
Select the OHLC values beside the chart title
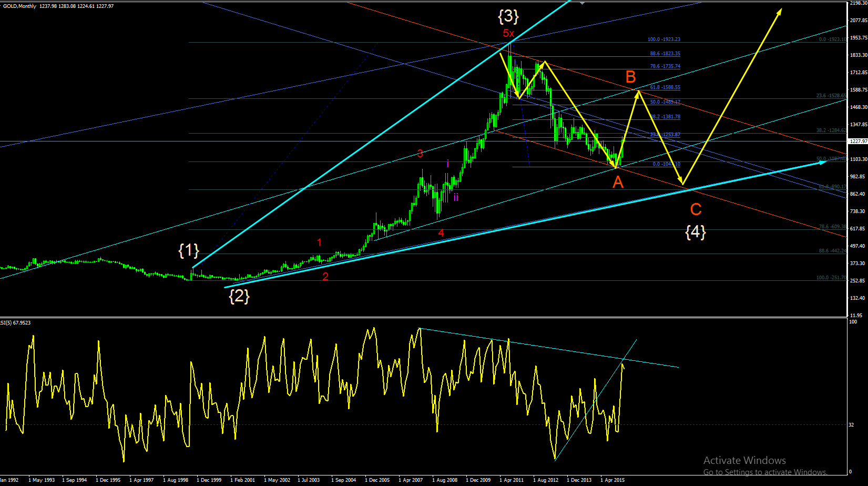76,6
